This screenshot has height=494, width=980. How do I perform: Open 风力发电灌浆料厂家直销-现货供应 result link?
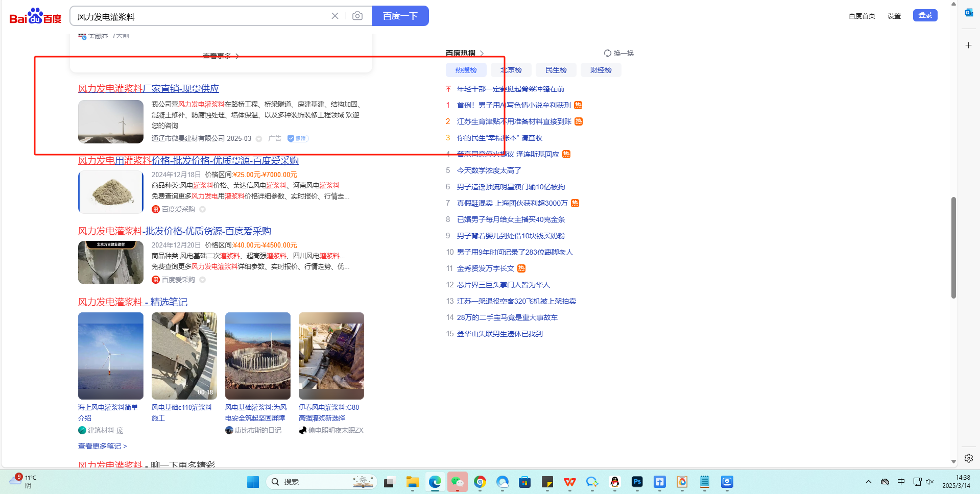click(148, 89)
